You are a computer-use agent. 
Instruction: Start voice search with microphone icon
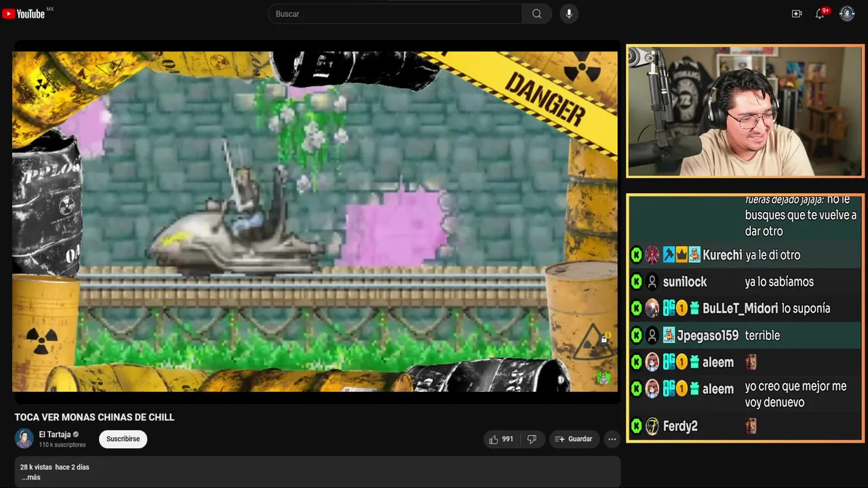click(569, 14)
